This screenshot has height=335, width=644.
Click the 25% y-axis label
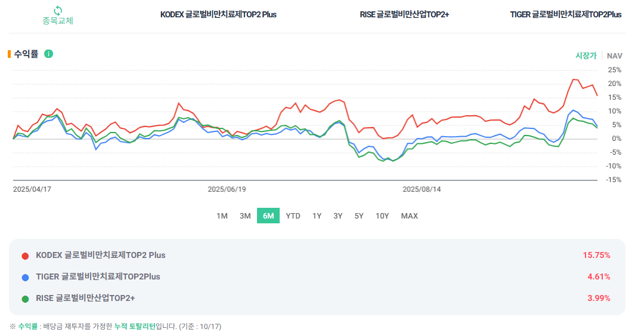(614, 70)
